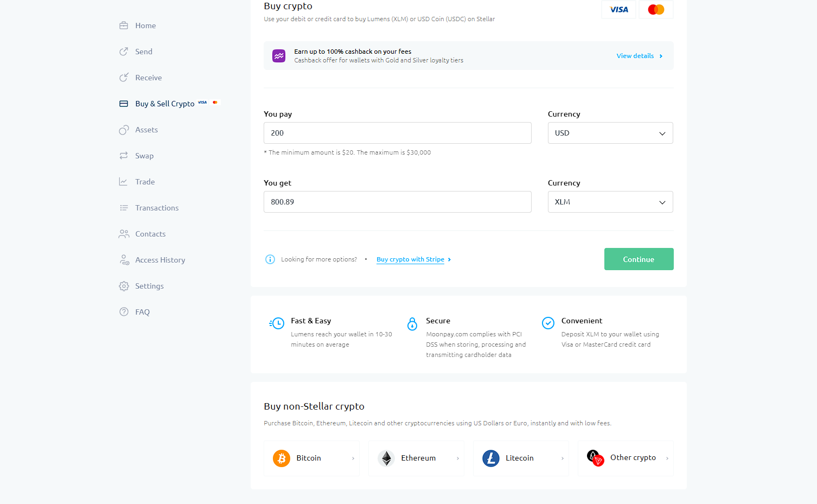817x504 pixels.
Task: Select the Swap icon in sidebar
Action: point(124,156)
